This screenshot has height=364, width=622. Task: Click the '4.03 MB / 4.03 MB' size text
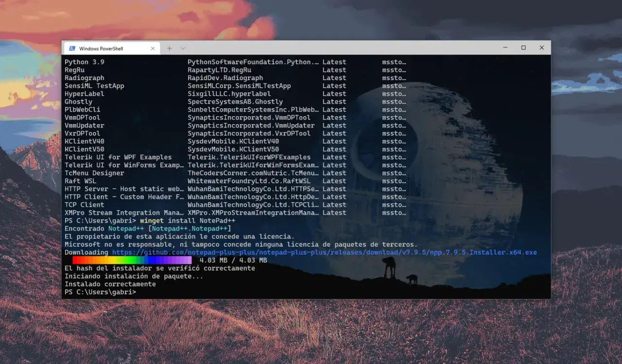tap(233, 261)
